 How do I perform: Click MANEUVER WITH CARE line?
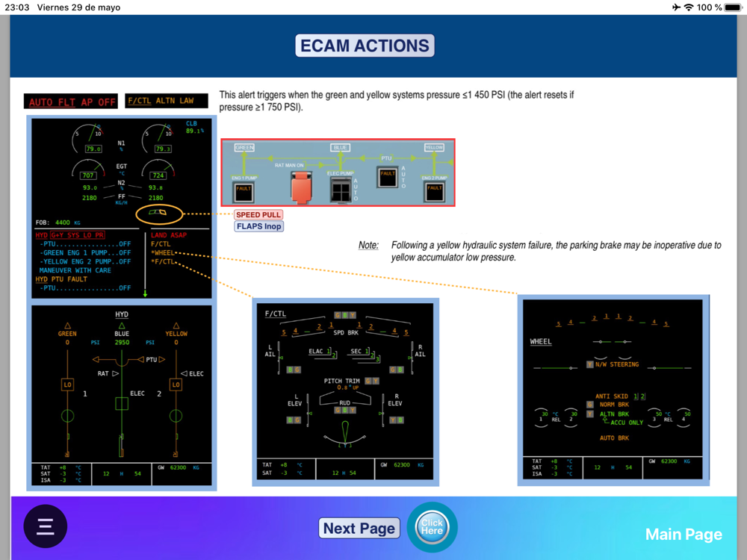(75, 270)
